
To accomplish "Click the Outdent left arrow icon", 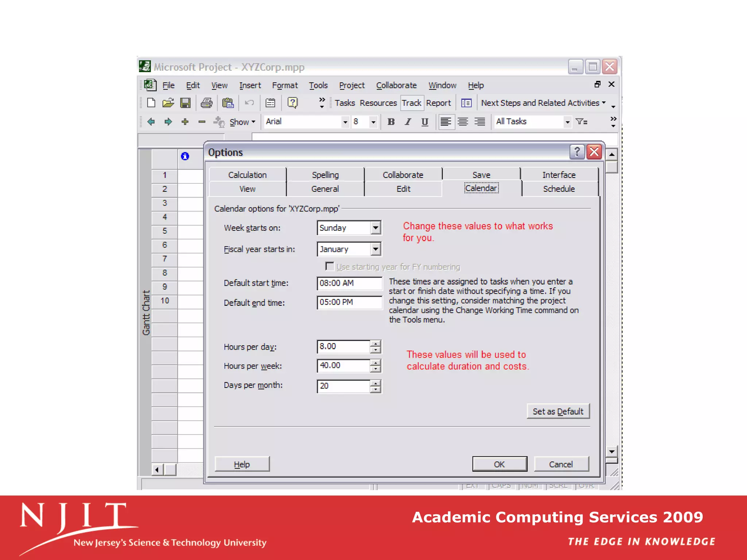I will [151, 122].
